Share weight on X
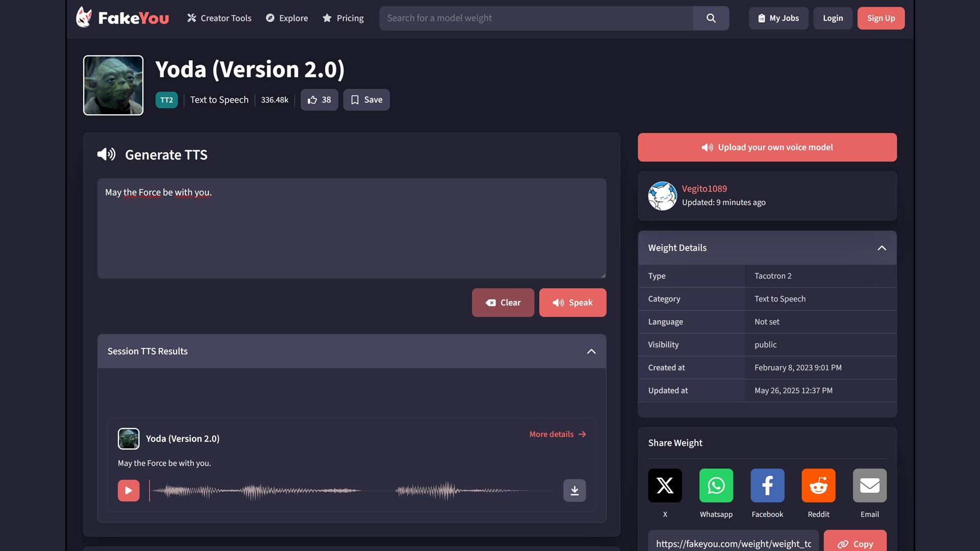980x551 pixels. coord(665,485)
